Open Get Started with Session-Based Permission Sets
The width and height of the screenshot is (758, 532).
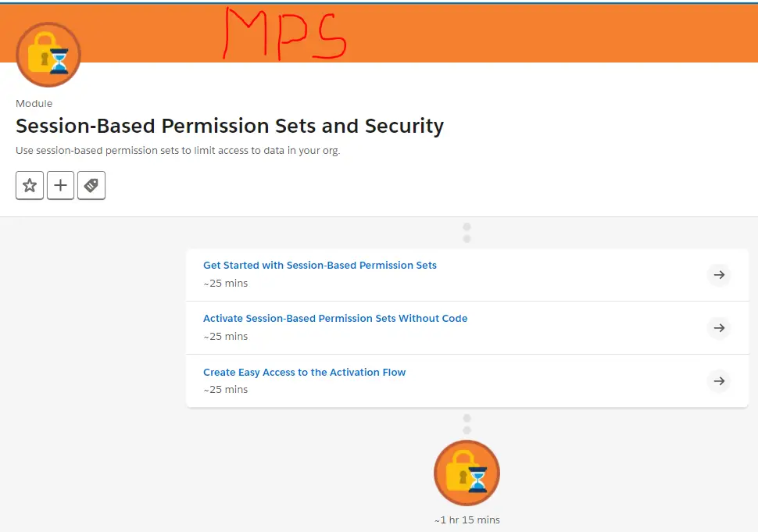pyautogui.click(x=320, y=265)
